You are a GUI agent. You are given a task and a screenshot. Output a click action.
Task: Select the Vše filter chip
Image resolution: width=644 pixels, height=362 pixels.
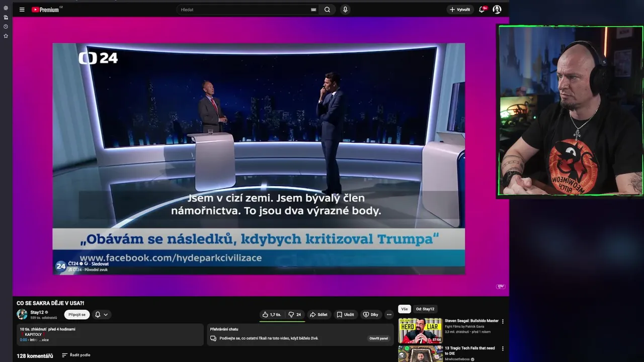tap(405, 309)
